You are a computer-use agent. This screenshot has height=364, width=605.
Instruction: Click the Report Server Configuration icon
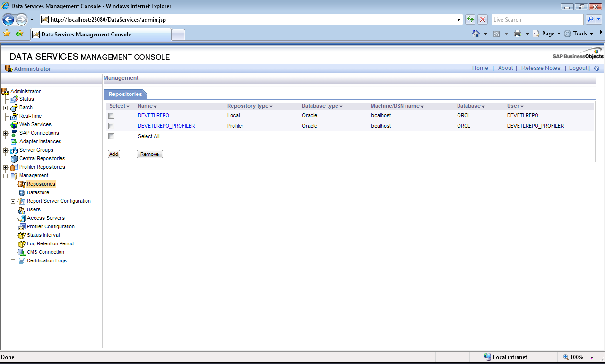click(x=22, y=201)
